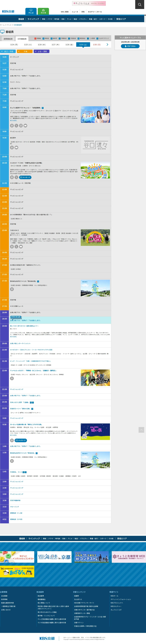This screenshot has height=644, width=146.
Task: Expand 続きを読む for きょうと経済テラス
Action: [x=13, y=121]
